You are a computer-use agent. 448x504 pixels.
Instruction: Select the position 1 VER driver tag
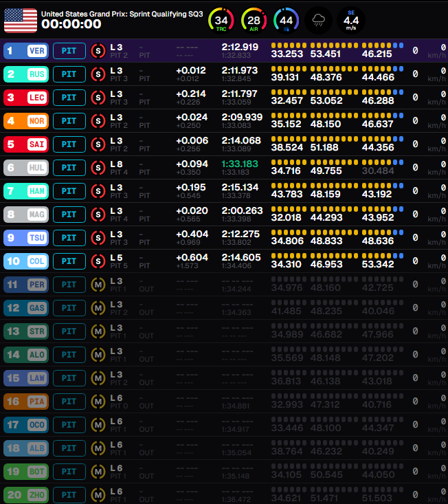point(26,51)
